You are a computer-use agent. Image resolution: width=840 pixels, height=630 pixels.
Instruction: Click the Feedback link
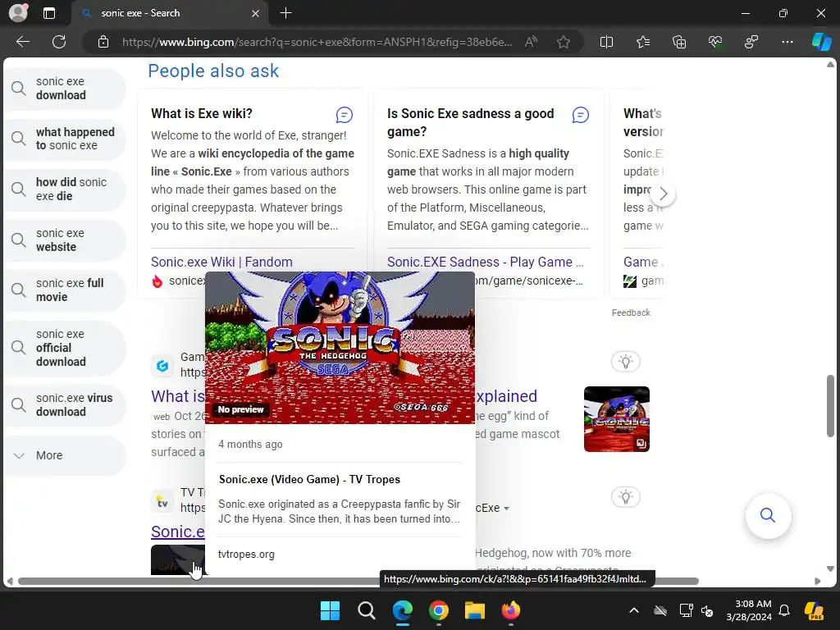pos(631,313)
